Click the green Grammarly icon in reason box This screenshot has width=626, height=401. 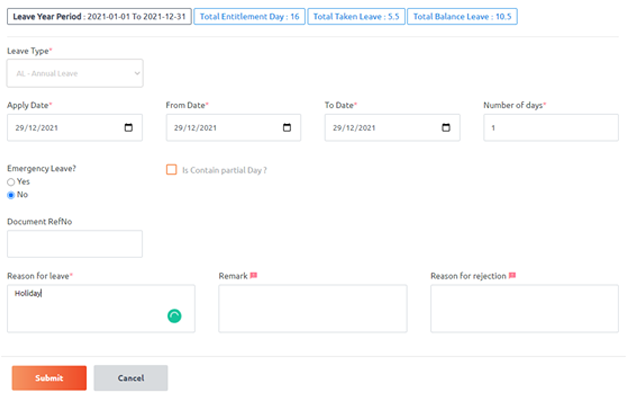(x=175, y=316)
